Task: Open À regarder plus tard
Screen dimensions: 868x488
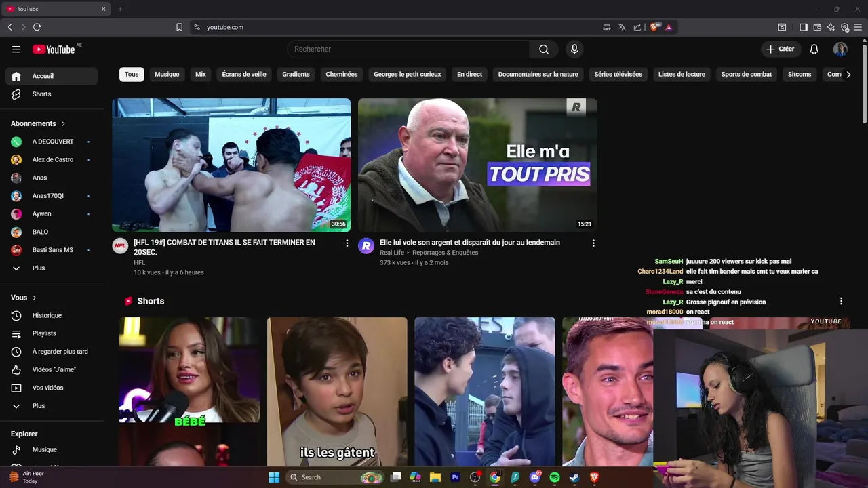Action: (x=52, y=352)
